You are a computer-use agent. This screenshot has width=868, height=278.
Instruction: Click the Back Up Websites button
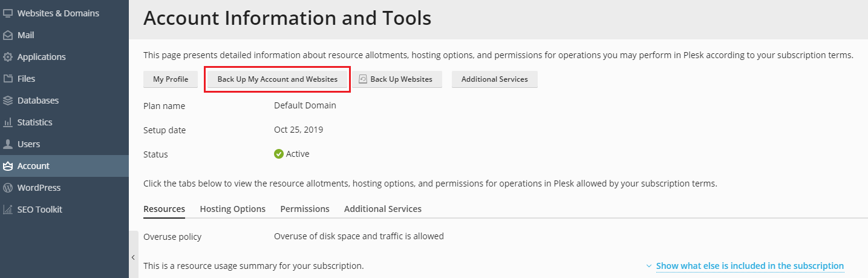tap(396, 79)
